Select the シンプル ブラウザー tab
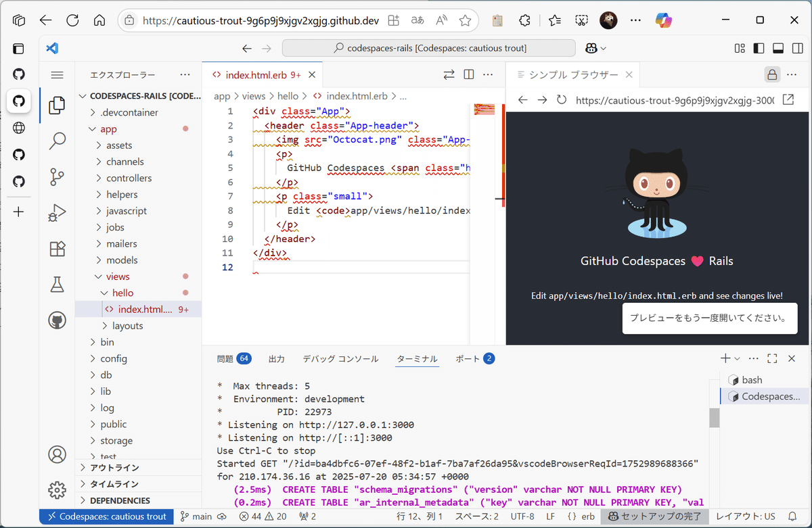This screenshot has width=812, height=528. [x=574, y=75]
